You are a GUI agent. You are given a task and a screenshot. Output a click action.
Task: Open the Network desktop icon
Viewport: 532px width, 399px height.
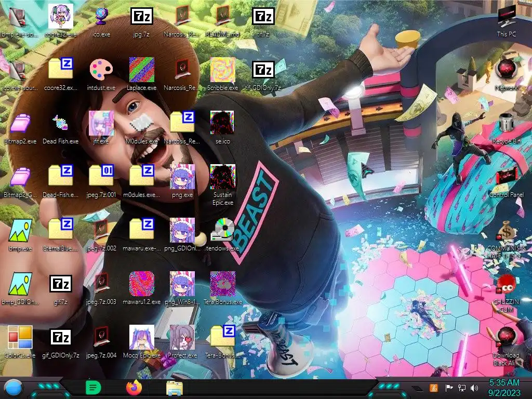point(506,70)
